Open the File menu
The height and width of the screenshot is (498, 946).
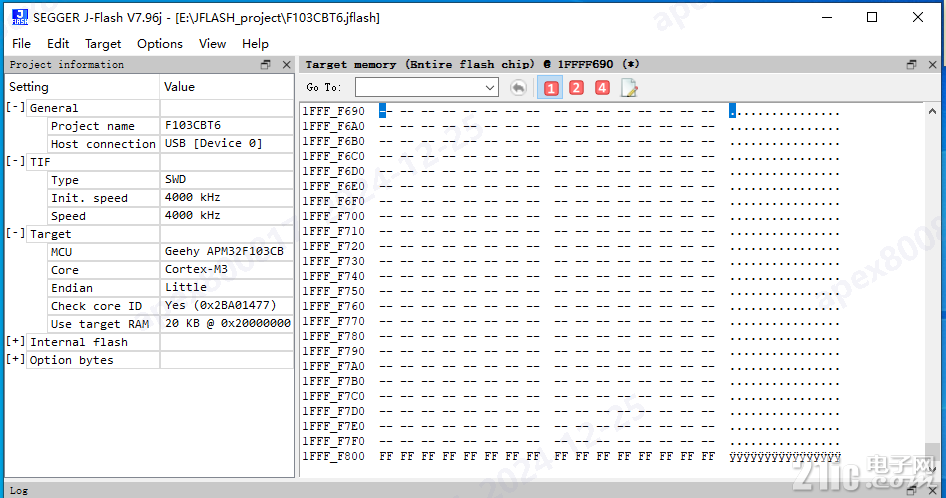[x=21, y=43]
